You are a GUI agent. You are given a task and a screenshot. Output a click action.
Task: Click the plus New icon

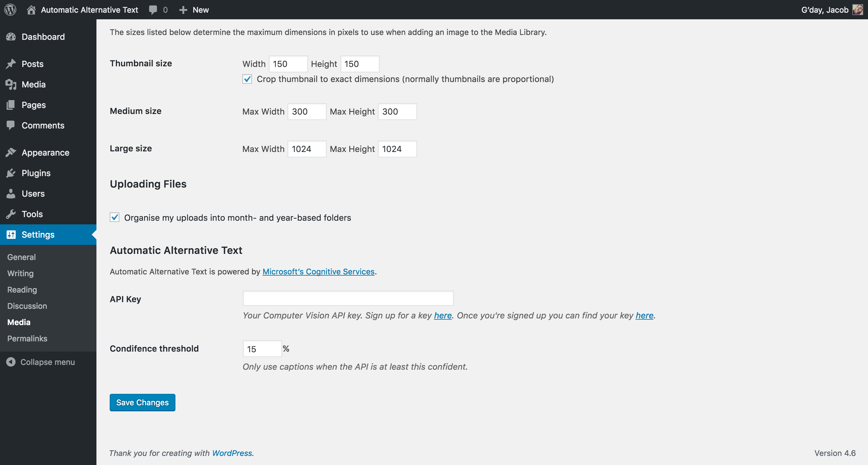[183, 10]
